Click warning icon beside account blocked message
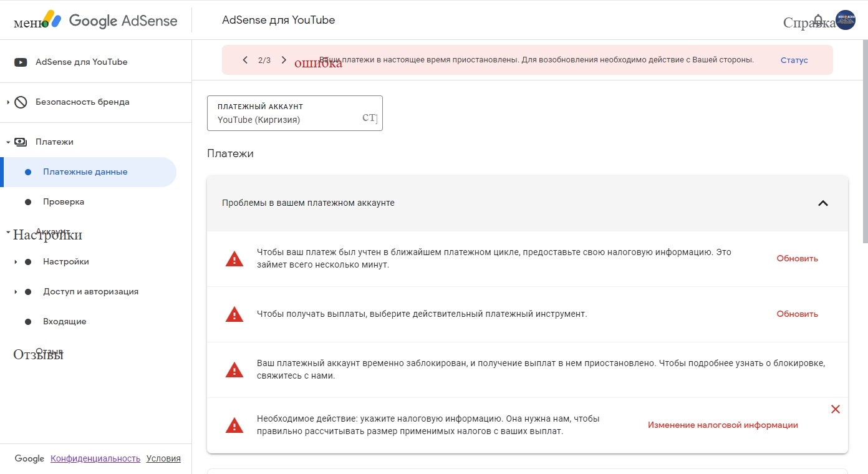This screenshot has height=474, width=868. [234, 370]
